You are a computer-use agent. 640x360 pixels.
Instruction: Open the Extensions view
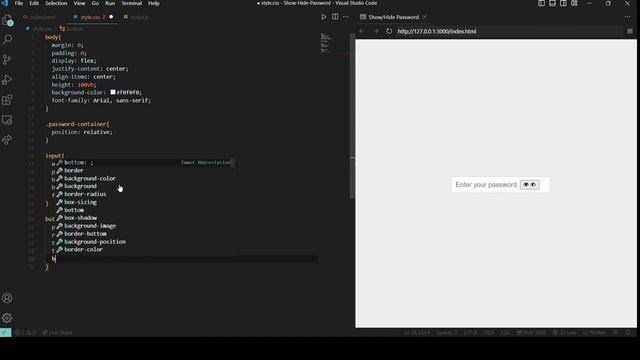[7, 100]
